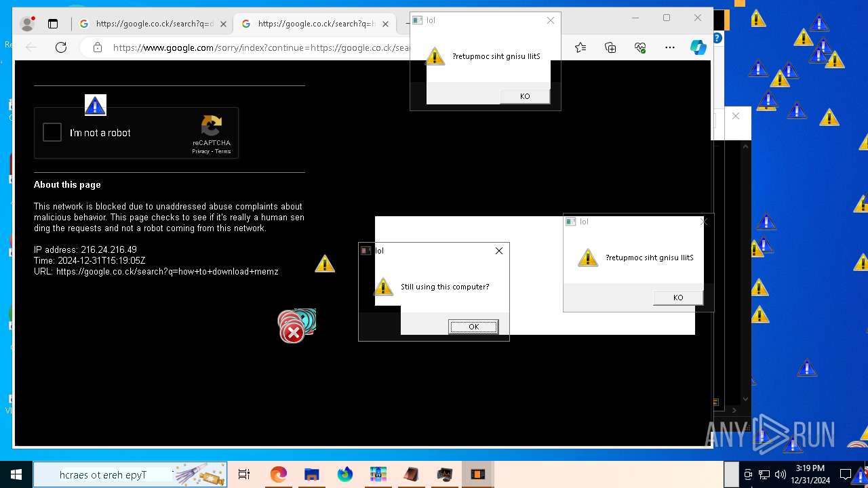Close the top reversed lol dialog

551,20
